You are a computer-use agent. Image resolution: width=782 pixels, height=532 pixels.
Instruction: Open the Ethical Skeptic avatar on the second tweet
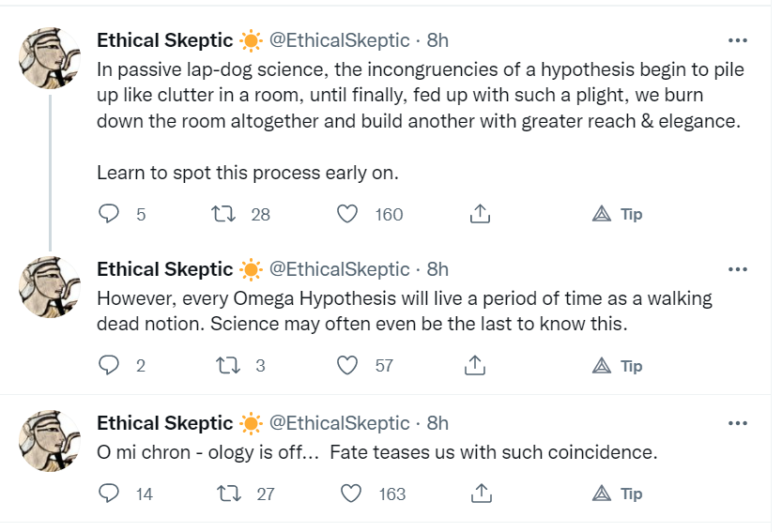pos(51,286)
